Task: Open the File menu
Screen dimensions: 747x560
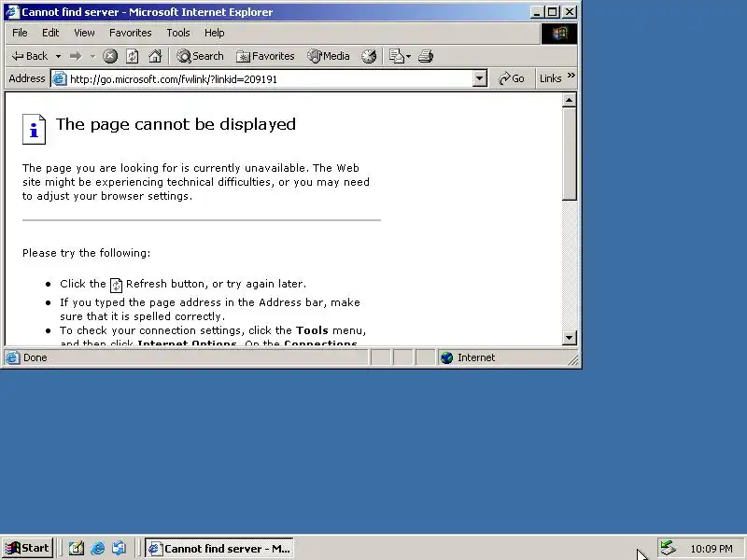Action: pos(20,33)
